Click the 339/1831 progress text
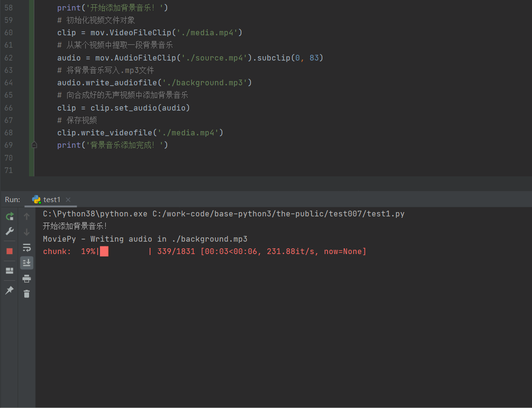 click(176, 252)
